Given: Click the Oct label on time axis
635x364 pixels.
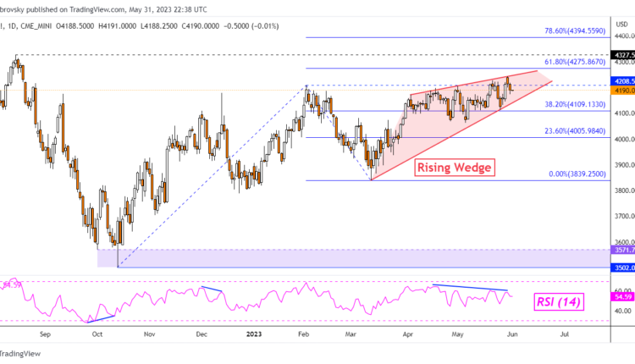Looking at the screenshot, I should pos(96,334).
